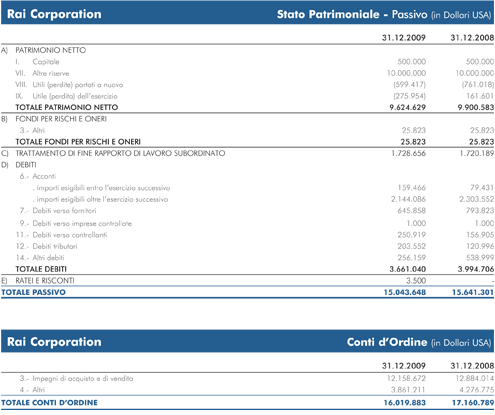Click 'Debiti verso fornitori' label
The width and height of the screenshot is (495, 415).
point(64,211)
